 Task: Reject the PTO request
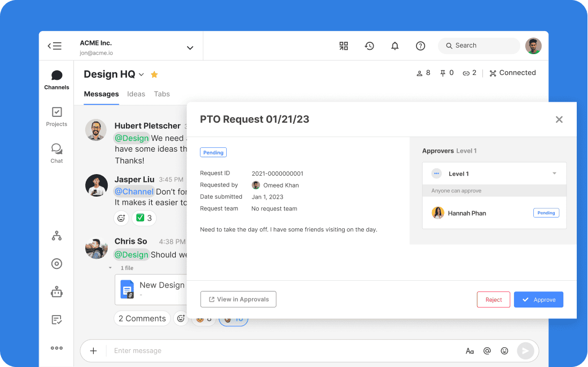(494, 299)
